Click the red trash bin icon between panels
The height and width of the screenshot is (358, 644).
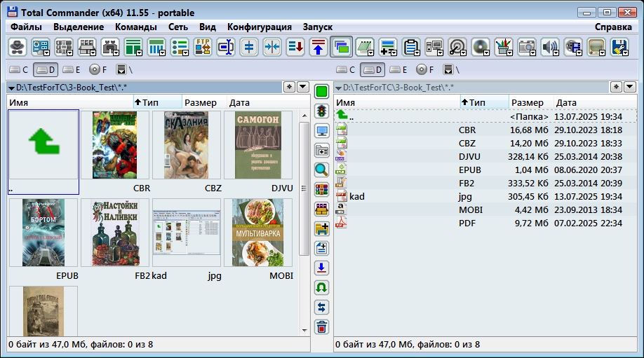(321, 327)
